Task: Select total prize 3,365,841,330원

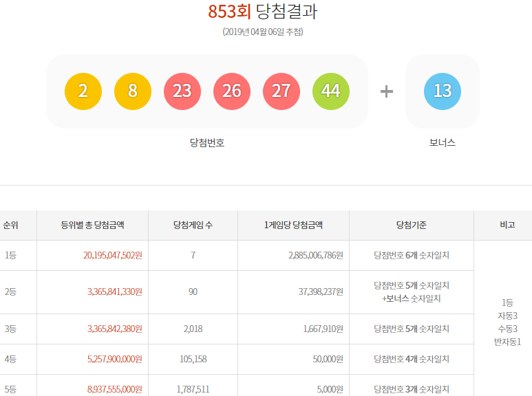Action: coord(115,292)
